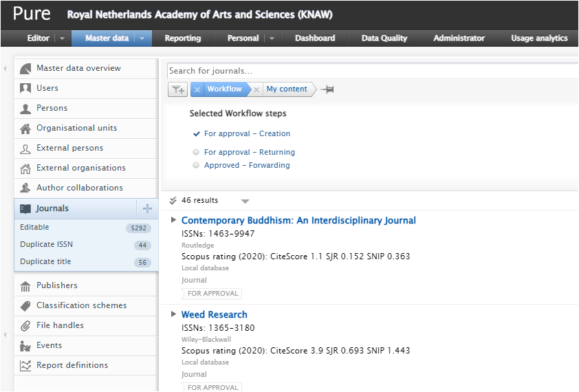Viewport: 579px width, 392px height.
Task: Open Master data overview in sidebar
Action: pyautogui.click(x=78, y=68)
